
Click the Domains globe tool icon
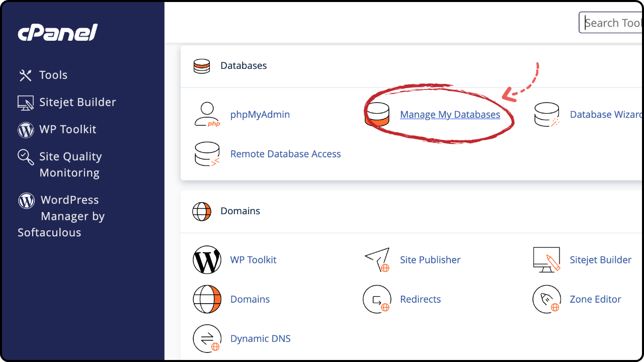click(x=207, y=299)
